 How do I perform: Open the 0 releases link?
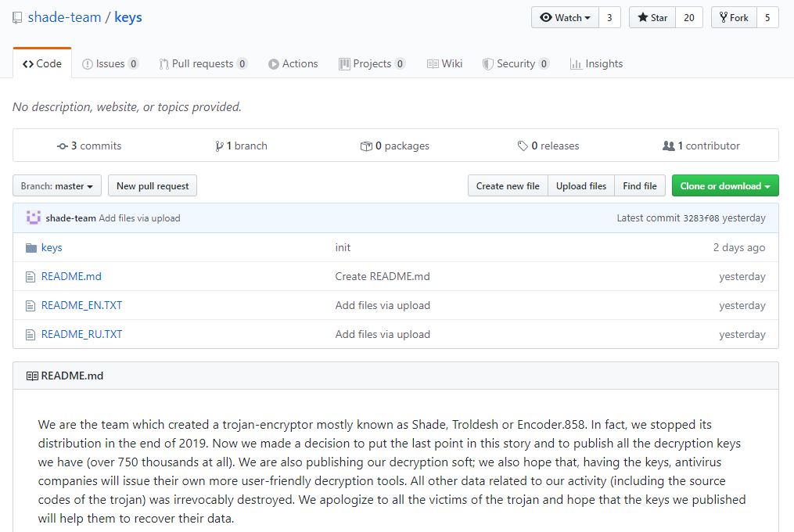[x=548, y=146]
